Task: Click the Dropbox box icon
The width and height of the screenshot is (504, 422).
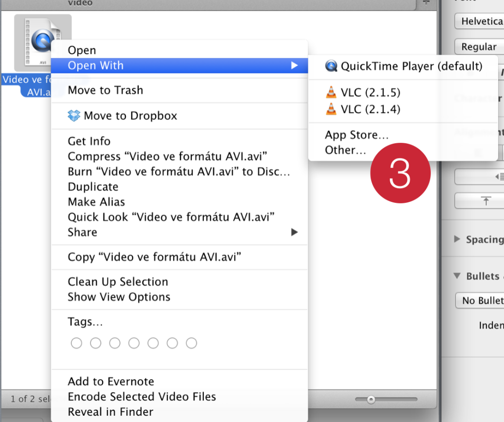Action: click(x=74, y=116)
